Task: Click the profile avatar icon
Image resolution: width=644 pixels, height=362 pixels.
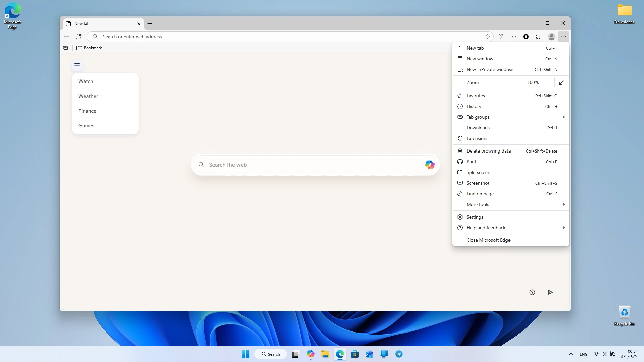Action: (x=551, y=37)
